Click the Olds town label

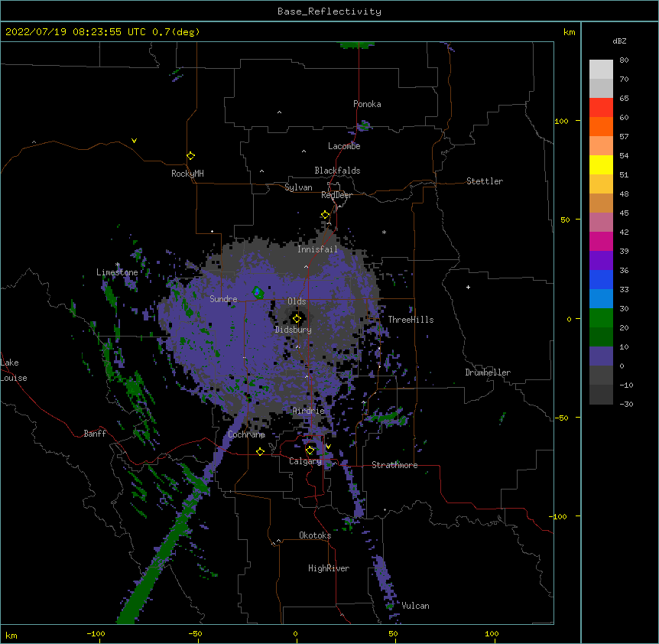[x=297, y=301]
